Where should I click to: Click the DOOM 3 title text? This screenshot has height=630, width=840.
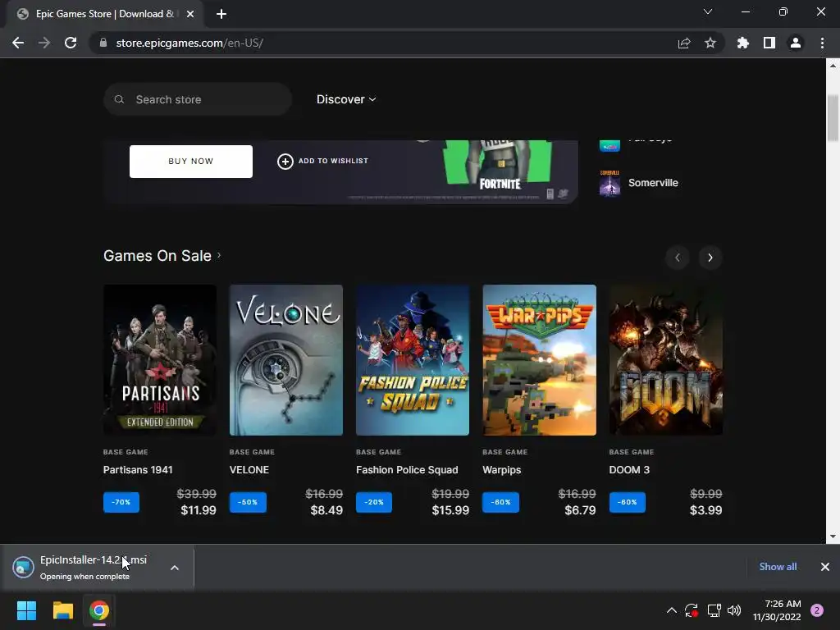[x=629, y=470]
